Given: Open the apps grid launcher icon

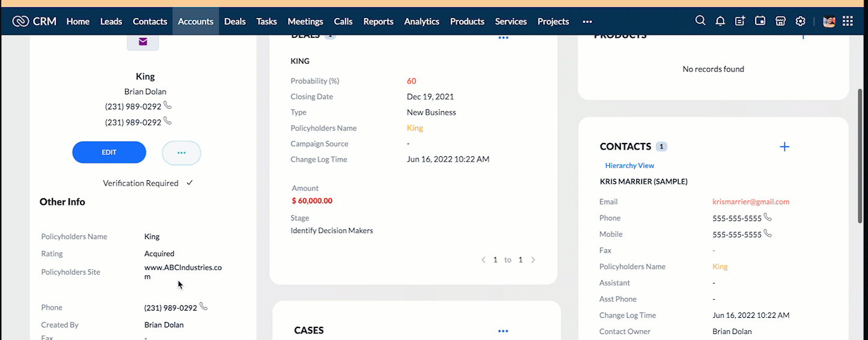Looking at the screenshot, I should pyautogui.click(x=848, y=21).
